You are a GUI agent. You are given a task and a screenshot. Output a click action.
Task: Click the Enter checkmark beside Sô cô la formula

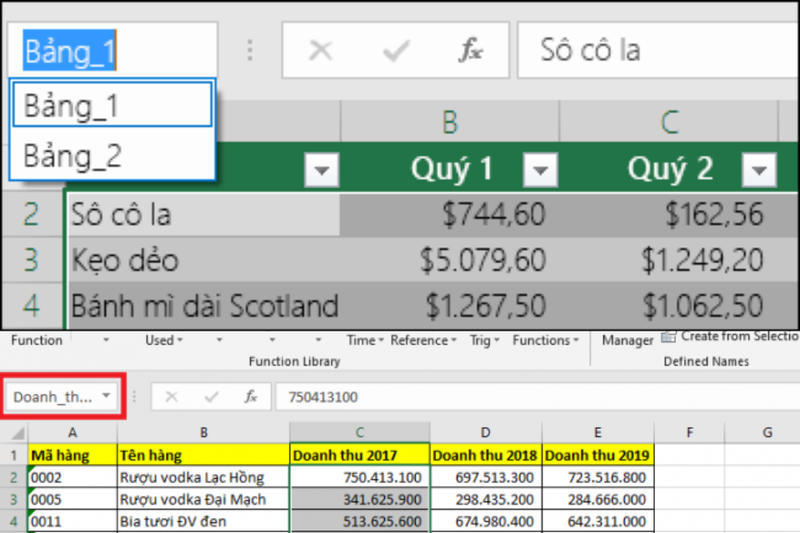click(x=396, y=50)
